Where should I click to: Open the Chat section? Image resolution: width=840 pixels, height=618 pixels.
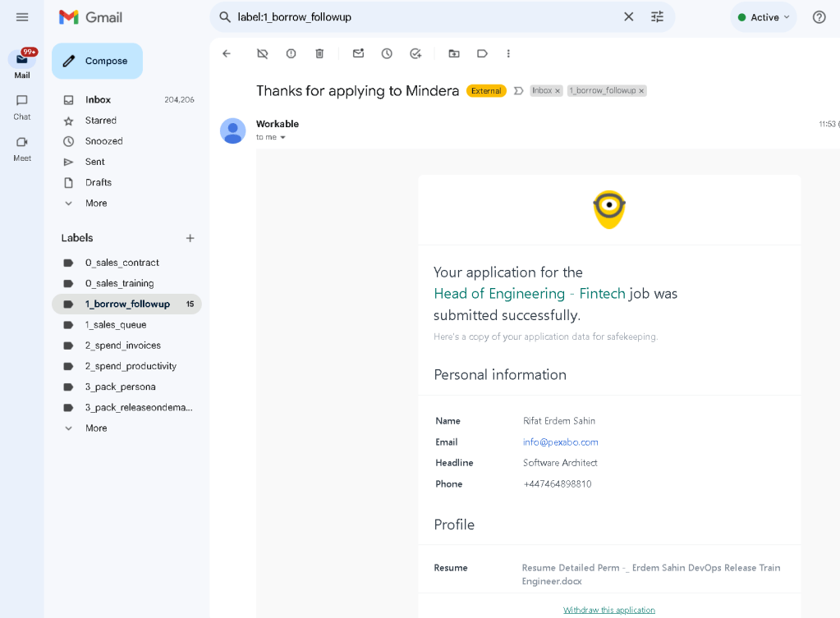[22, 108]
